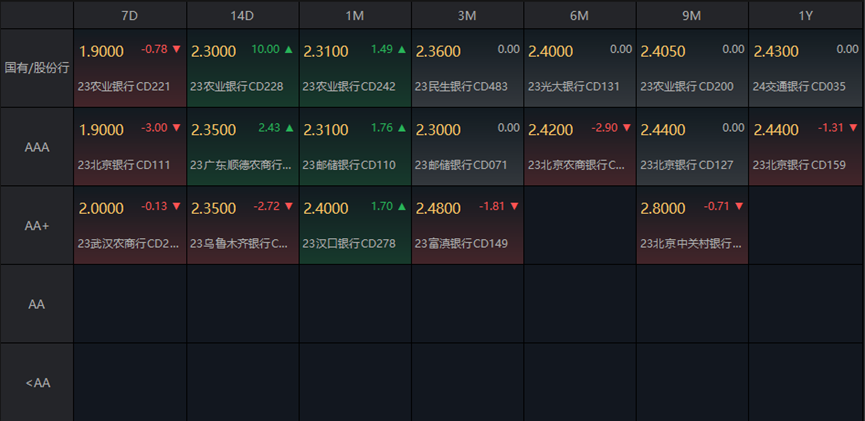This screenshot has width=865, height=421.
Task: Select the 国有/股份行 row header
Action: (x=37, y=68)
